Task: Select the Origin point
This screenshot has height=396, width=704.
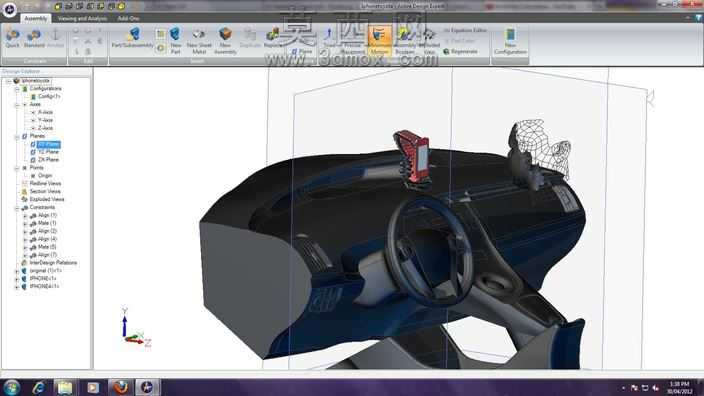Action: pyautogui.click(x=45, y=176)
